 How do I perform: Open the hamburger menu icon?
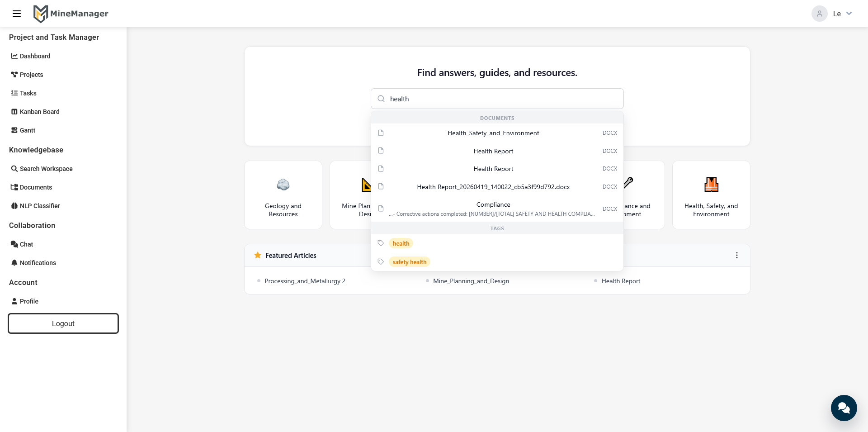[17, 14]
